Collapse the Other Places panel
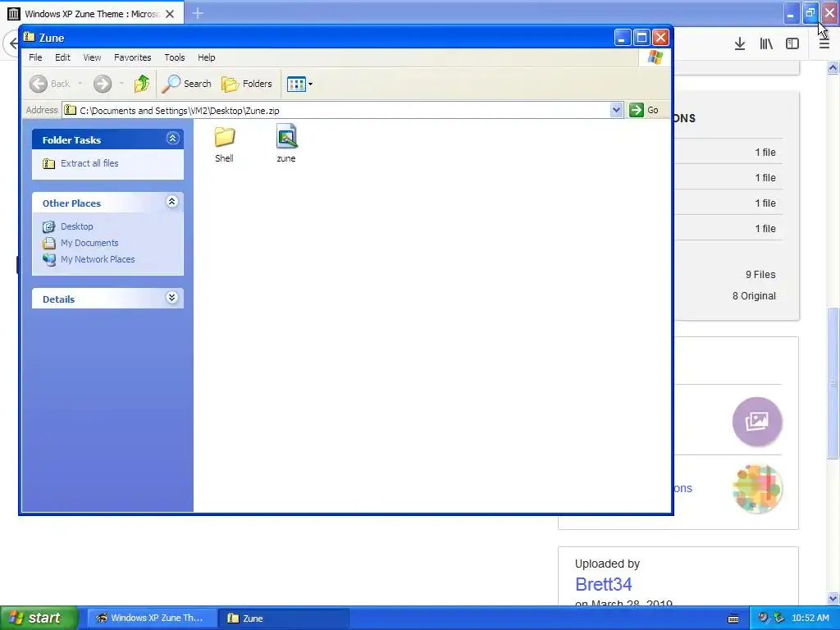This screenshot has height=630, width=840. coord(172,202)
